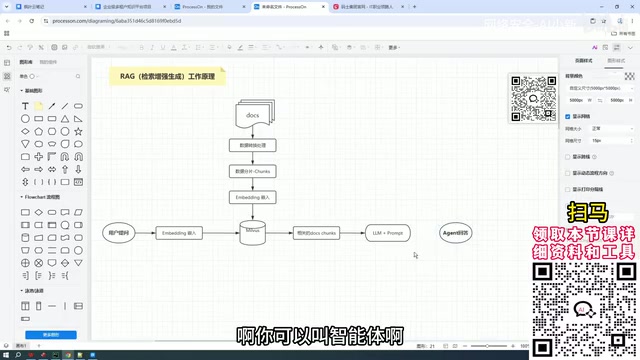Choose the right-triangle shape
The image size is (640, 360).
click(78, 119)
